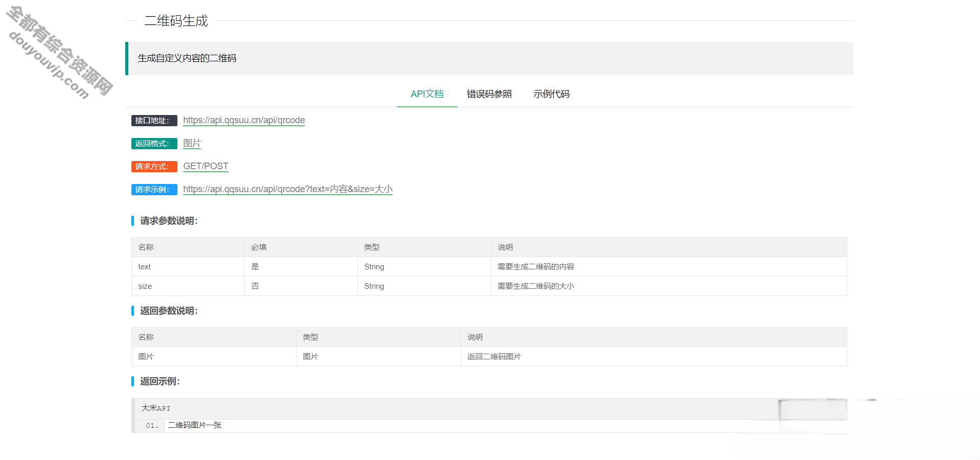Click the 需要生成二维码的内容 description cell

pyautogui.click(x=669, y=267)
